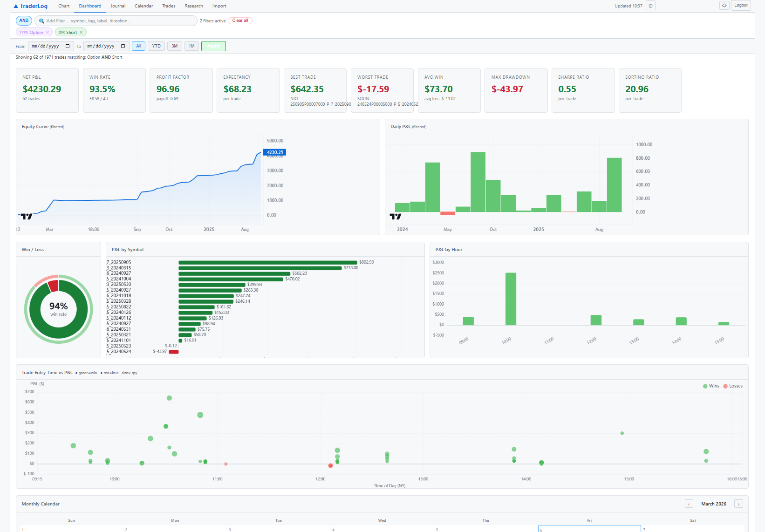This screenshot has width=765, height=532.
Task: Click the magnifier icon in the filter bar
Action: click(x=41, y=20)
